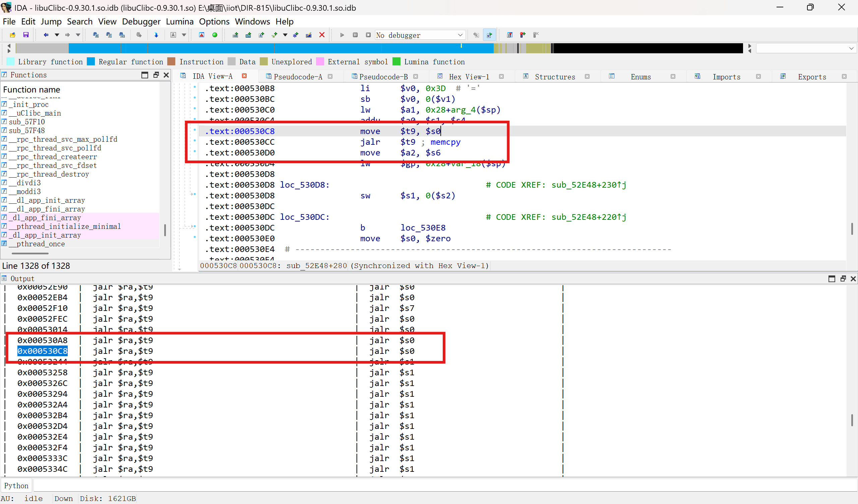858x504 pixels.
Task: Open a file with the folder icon
Action: (13, 35)
